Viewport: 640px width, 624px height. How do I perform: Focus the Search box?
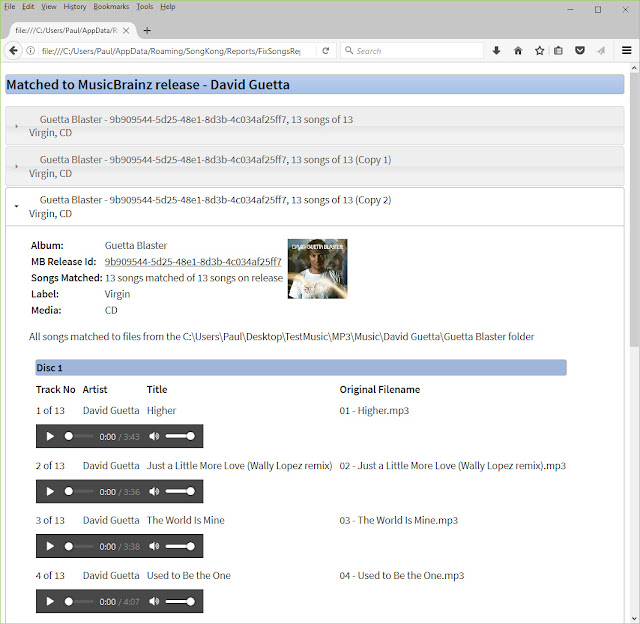[412, 51]
